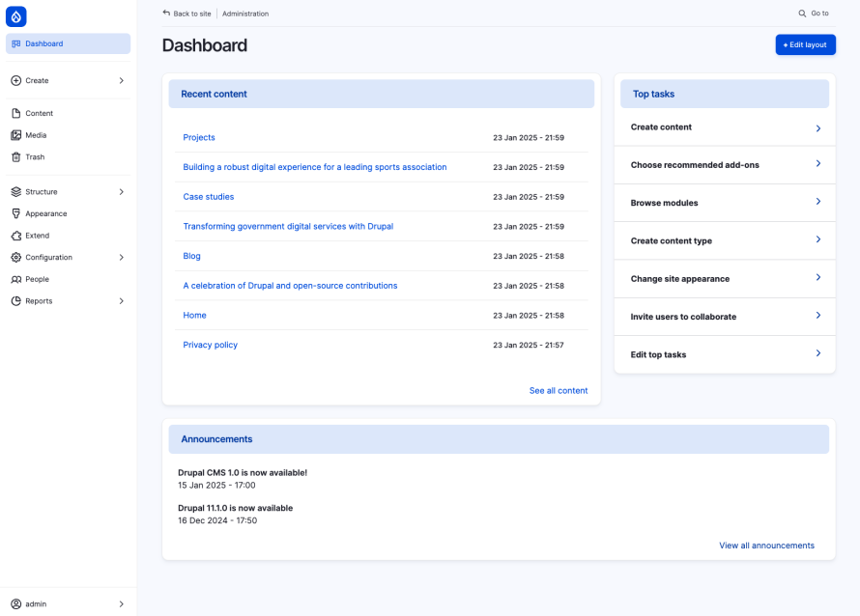Screen dimensions: 860x616
Task: Click the Extend puzzle icon
Action: coord(15,236)
